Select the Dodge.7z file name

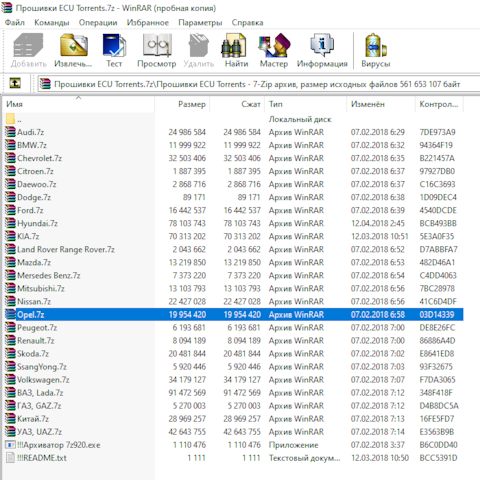coord(34,197)
